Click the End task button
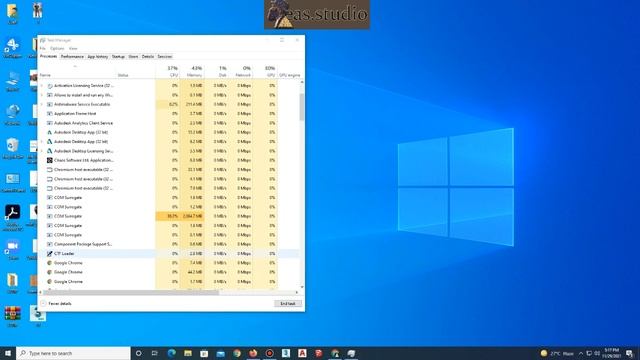 click(288, 304)
